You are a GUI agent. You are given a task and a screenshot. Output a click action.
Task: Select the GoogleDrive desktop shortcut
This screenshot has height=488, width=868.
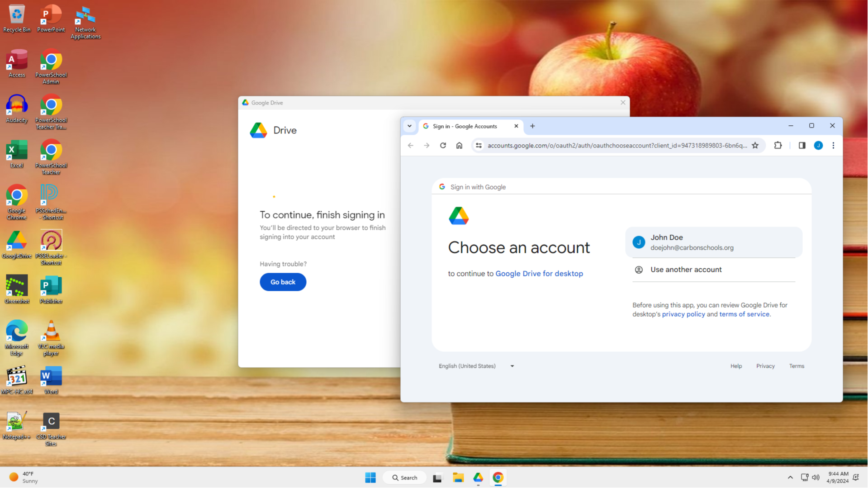point(17,245)
